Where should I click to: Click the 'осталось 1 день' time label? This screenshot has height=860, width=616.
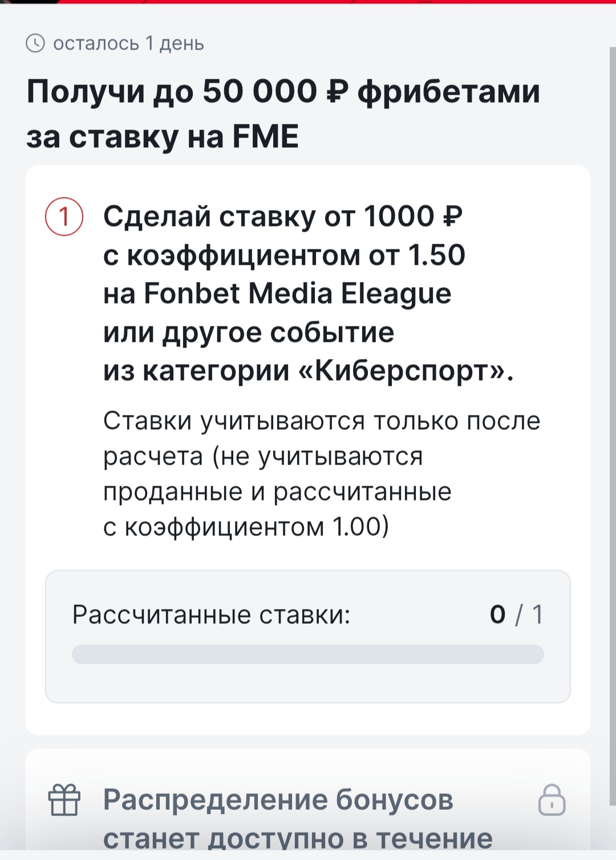(128, 43)
